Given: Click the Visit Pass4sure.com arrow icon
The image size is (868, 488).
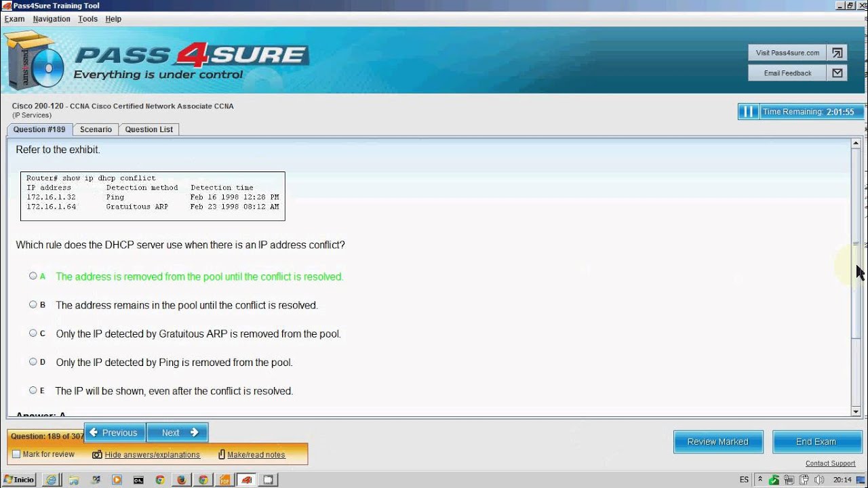Looking at the screenshot, I should (837, 53).
